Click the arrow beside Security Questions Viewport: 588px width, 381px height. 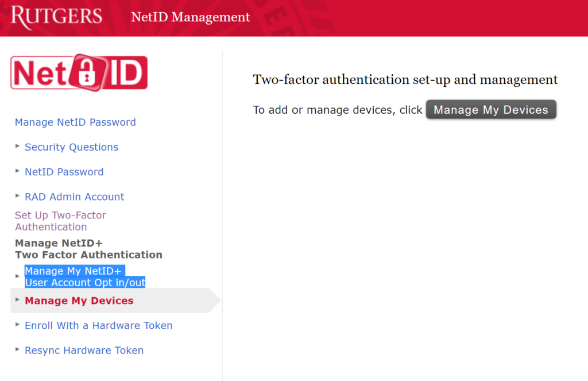18,146
